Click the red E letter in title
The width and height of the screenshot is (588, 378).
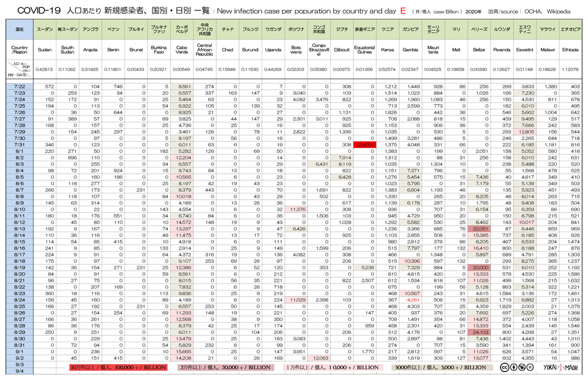point(403,10)
